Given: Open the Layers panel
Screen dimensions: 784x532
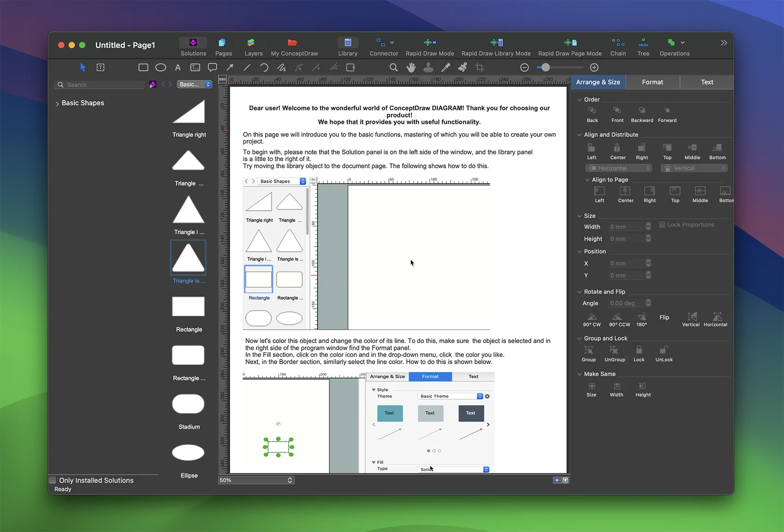Looking at the screenshot, I should (253, 47).
